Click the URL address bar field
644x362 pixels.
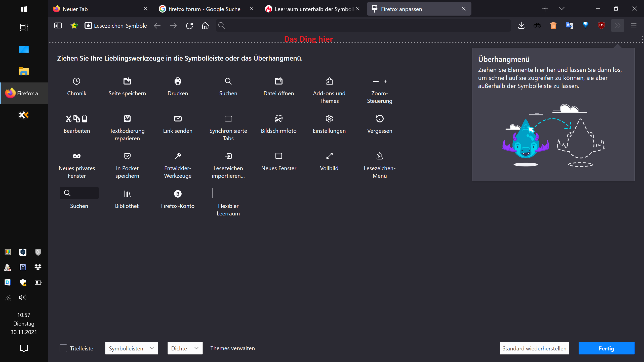[x=362, y=25]
